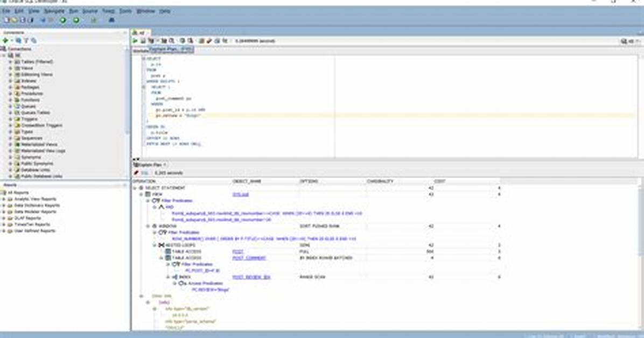Click the pin icon in the Explain Plan results

[x=136, y=173]
